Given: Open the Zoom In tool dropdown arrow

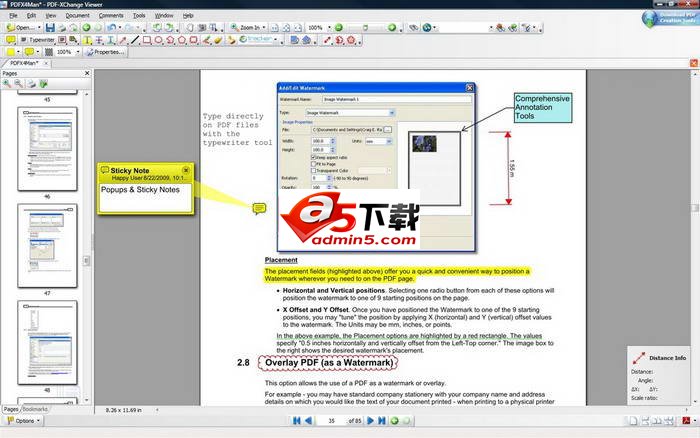Looking at the screenshot, I should (264, 28).
